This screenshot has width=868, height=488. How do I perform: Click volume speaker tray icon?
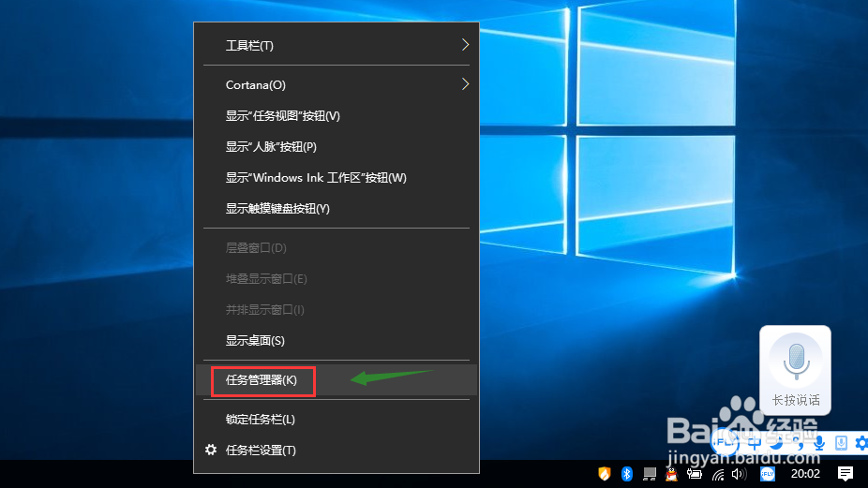pyautogui.click(x=739, y=474)
